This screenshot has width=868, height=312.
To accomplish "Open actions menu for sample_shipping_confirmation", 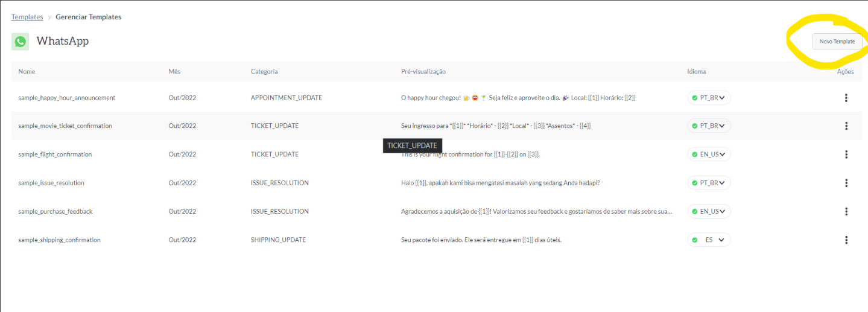I will click(x=846, y=240).
